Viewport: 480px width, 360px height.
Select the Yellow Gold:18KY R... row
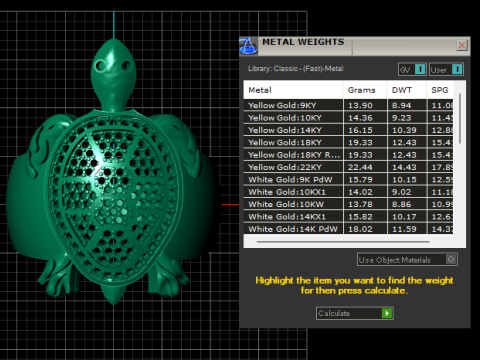[x=348, y=155]
